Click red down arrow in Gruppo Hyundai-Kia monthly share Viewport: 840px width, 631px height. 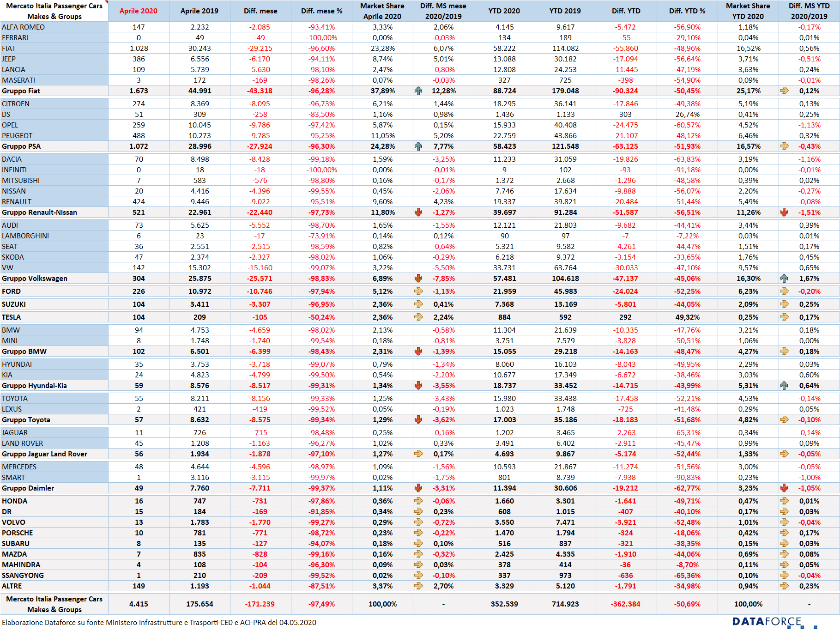418,386
